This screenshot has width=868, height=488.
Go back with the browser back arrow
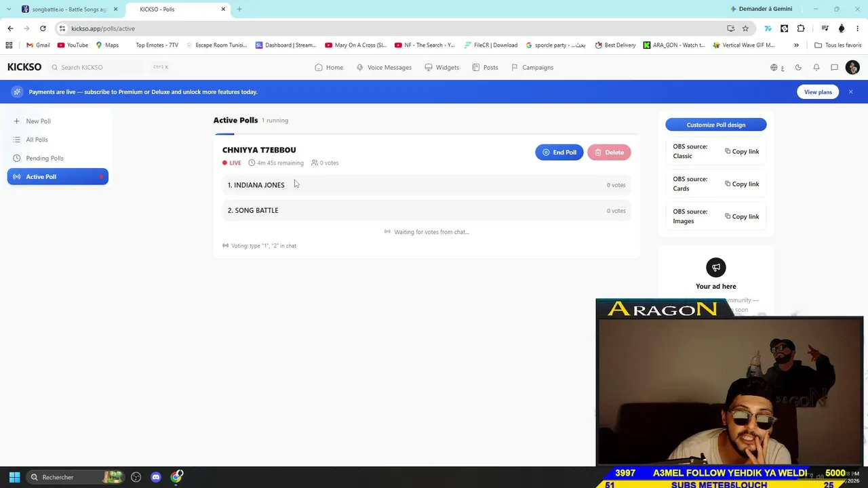tap(10, 28)
